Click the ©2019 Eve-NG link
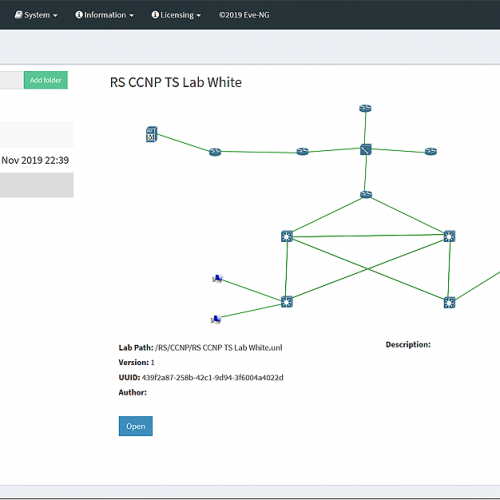This screenshot has height=500, width=500. pyautogui.click(x=244, y=15)
